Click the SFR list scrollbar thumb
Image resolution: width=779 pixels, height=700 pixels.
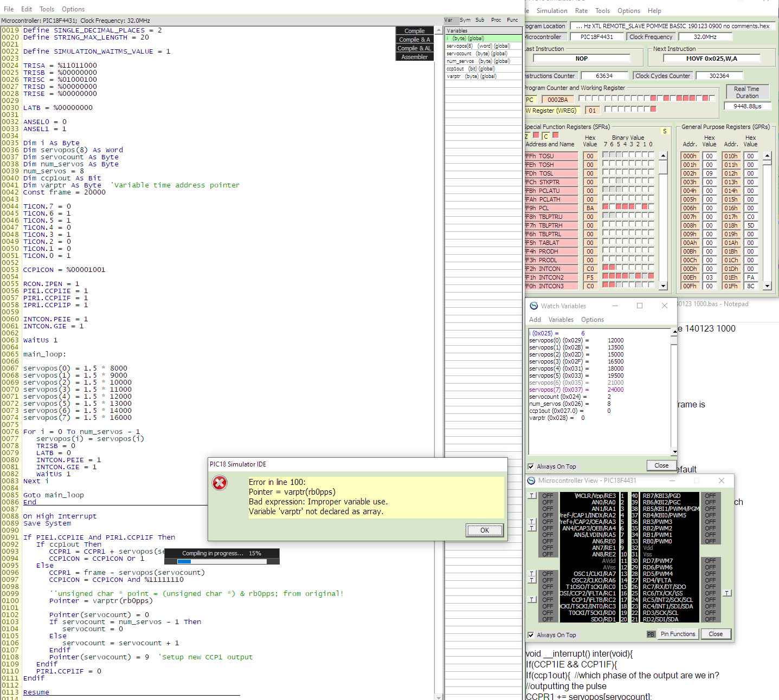click(x=663, y=167)
